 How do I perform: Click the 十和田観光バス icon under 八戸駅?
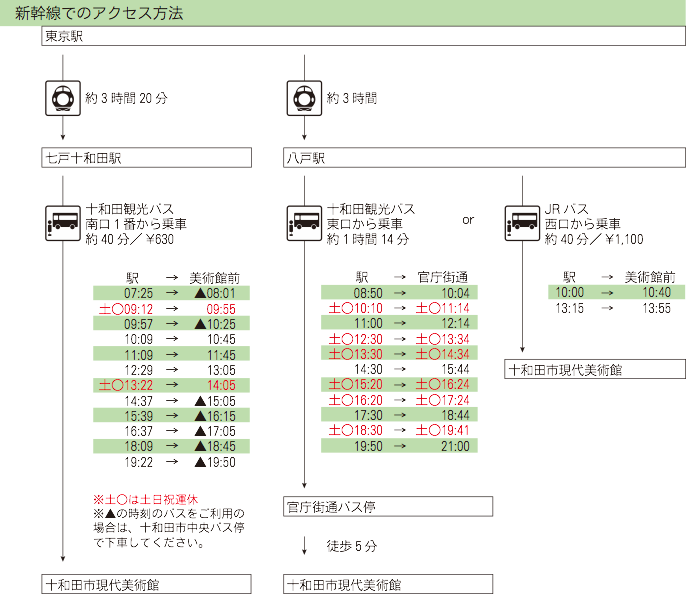[x=303, y=222]
